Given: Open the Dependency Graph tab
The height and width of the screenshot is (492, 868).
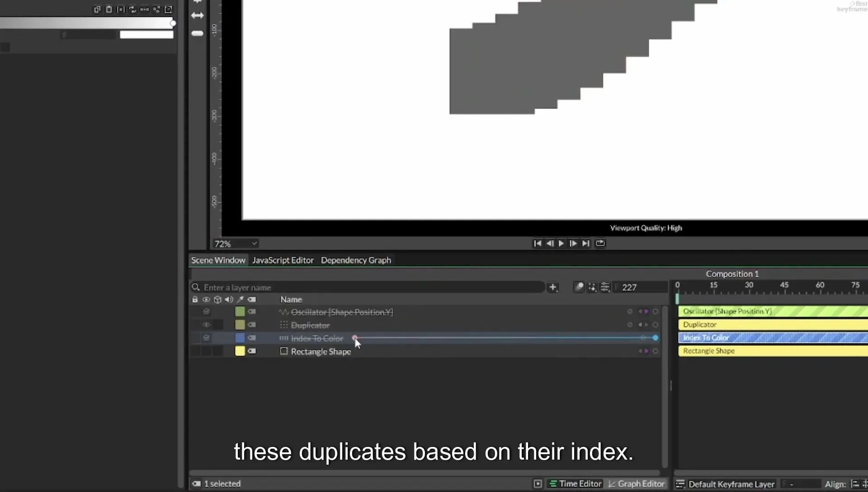Looking at the screenshot, I should pyautogui.click(x=356, y=260).
